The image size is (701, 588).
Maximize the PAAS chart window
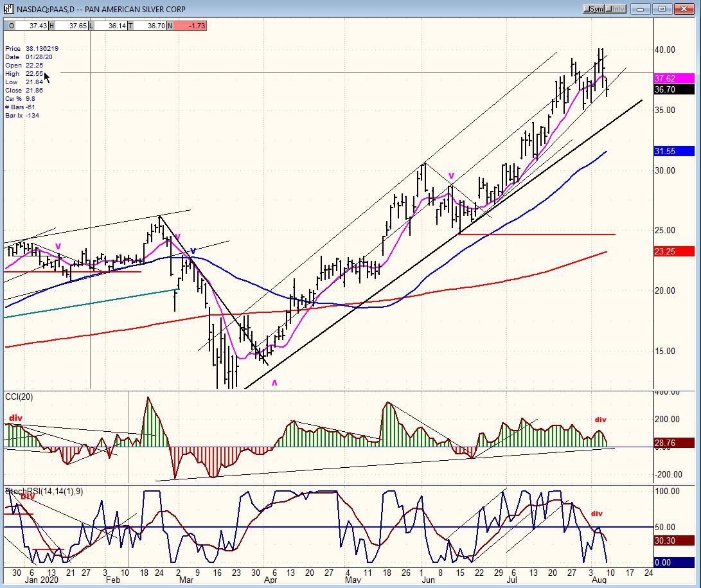(x=662, y=9)
